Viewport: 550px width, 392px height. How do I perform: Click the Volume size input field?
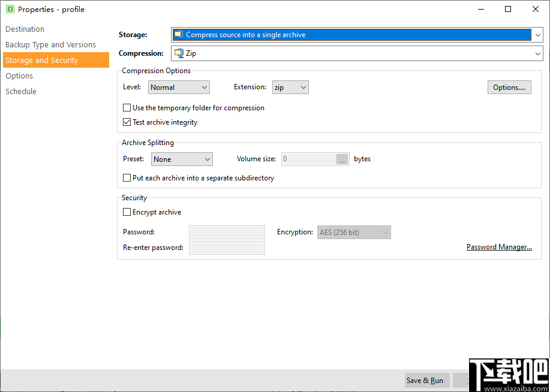pyautogui.click(x=309, y=159)
